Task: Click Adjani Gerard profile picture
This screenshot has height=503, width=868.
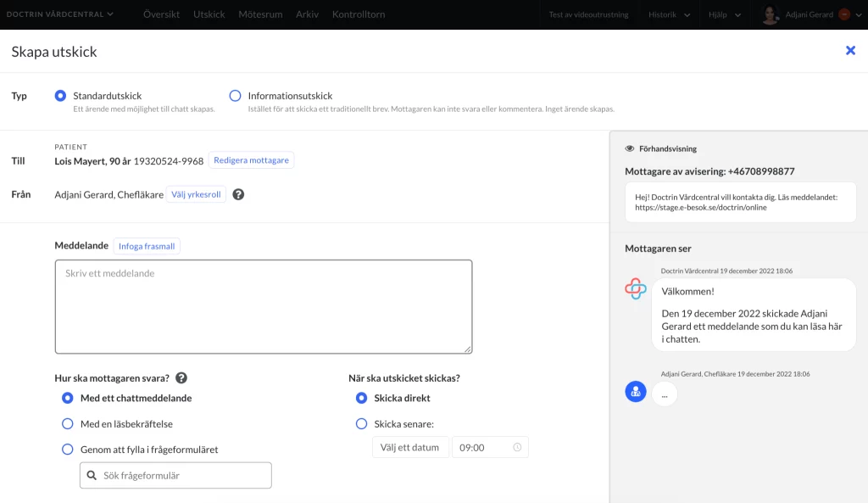Action: tap(770, 14)
